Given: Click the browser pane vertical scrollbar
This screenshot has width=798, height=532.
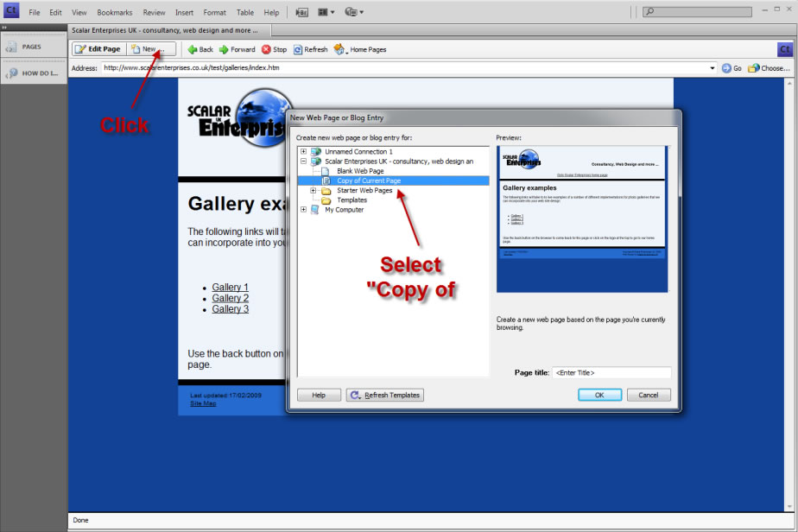Looking at the screenshot, I should pos(789,294).
